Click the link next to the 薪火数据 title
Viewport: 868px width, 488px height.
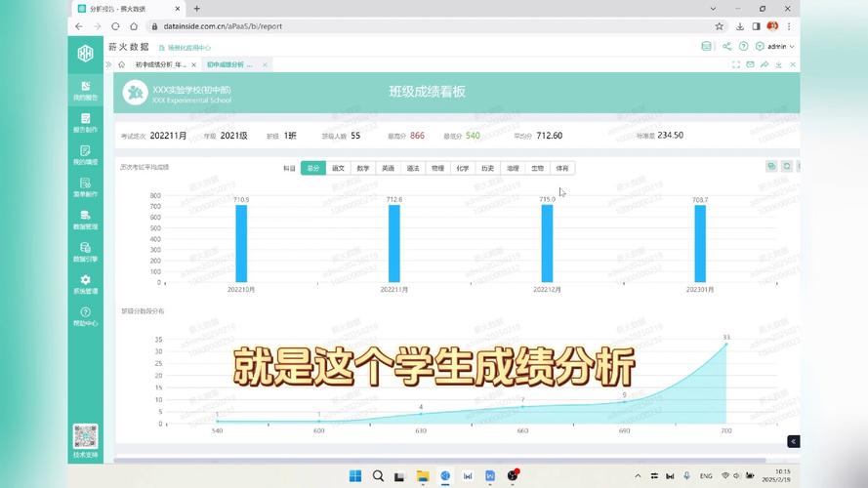tap(185, 48)
